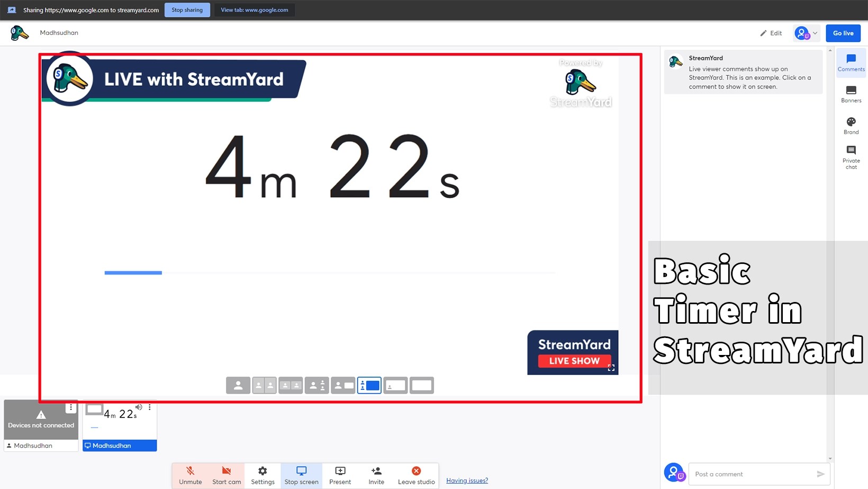The width and height of the screenshot is (868, 489).
Task: Click the Go live button
Action: point(843,33)
